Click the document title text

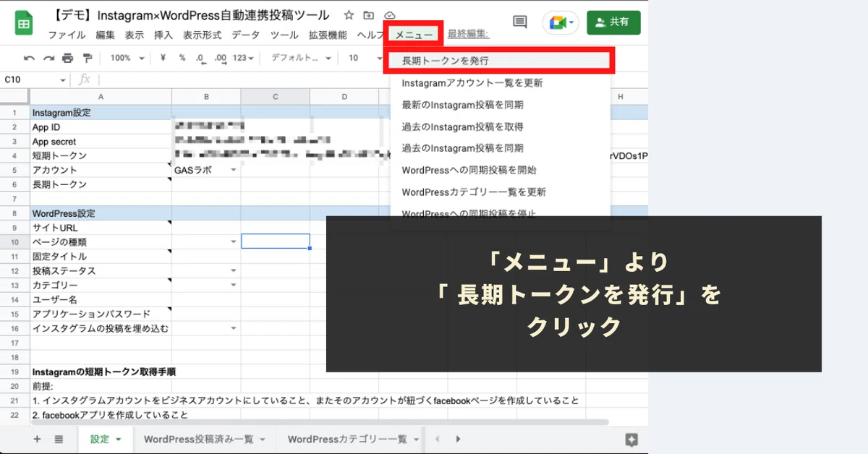click(192, 15)
